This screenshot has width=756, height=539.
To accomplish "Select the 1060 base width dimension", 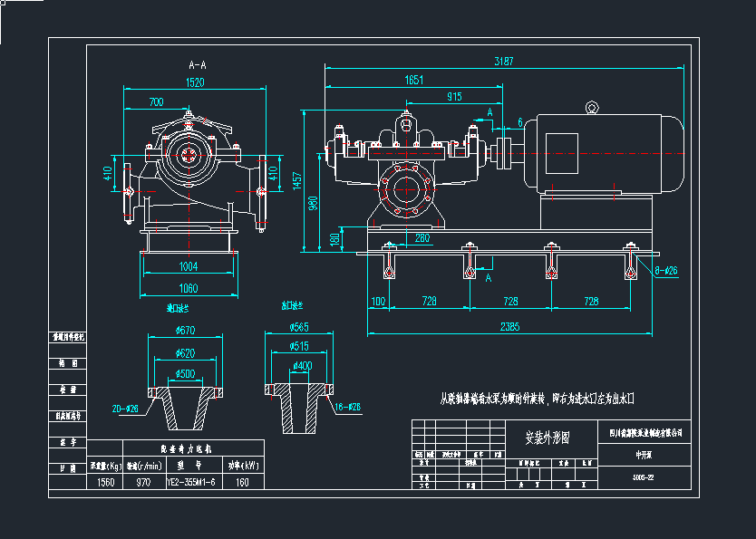I will point(188,288).
